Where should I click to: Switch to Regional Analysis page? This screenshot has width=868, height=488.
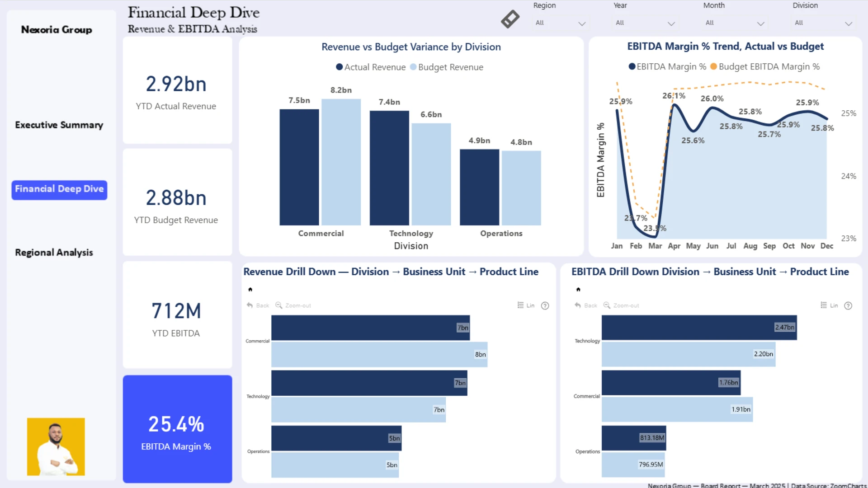54,253
